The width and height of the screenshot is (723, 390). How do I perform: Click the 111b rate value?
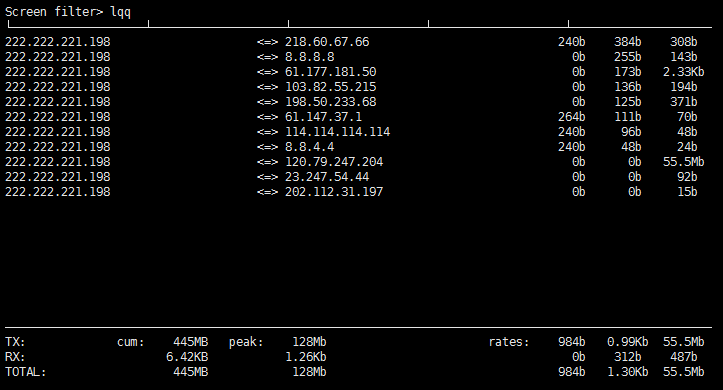coord(628,117)
